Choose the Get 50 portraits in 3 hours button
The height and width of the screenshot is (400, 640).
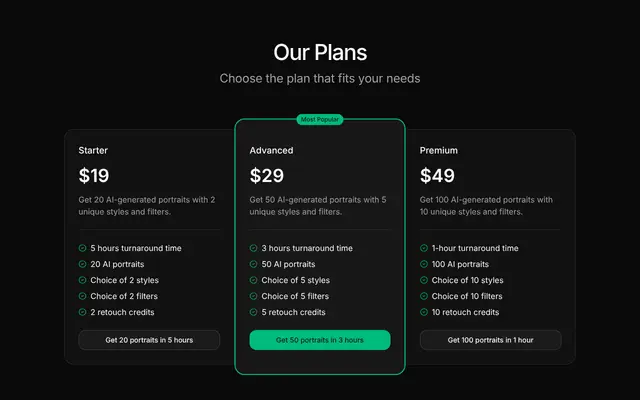(x=320, y=340)
